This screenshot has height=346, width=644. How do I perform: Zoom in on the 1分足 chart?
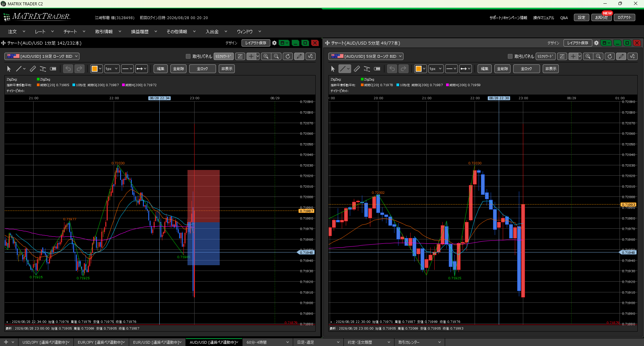[266, 56]
